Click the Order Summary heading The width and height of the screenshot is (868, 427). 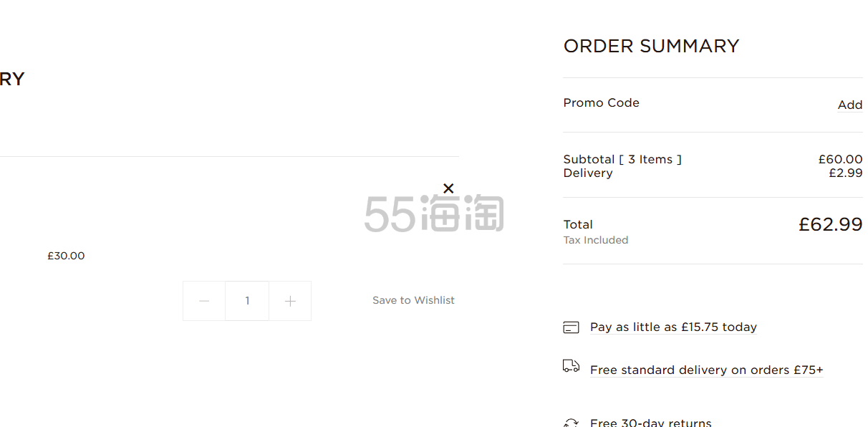(x=651, y=46)
